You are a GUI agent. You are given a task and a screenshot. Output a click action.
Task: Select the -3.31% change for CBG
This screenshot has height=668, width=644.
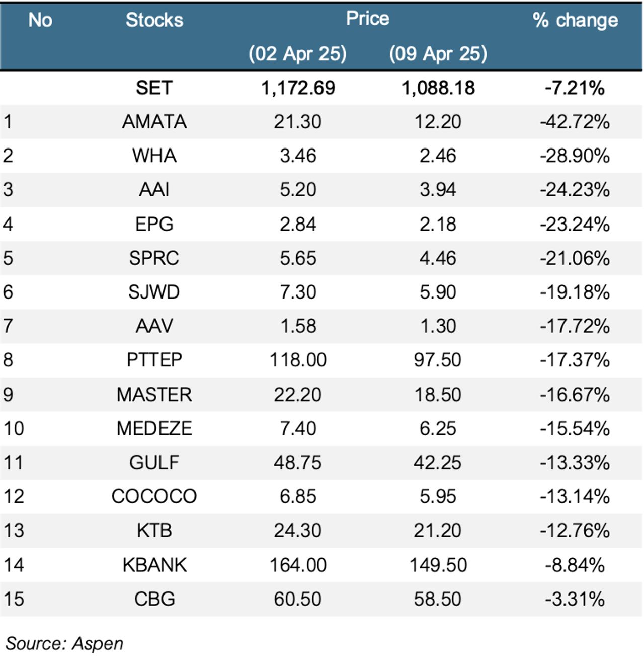pos(575,599)
